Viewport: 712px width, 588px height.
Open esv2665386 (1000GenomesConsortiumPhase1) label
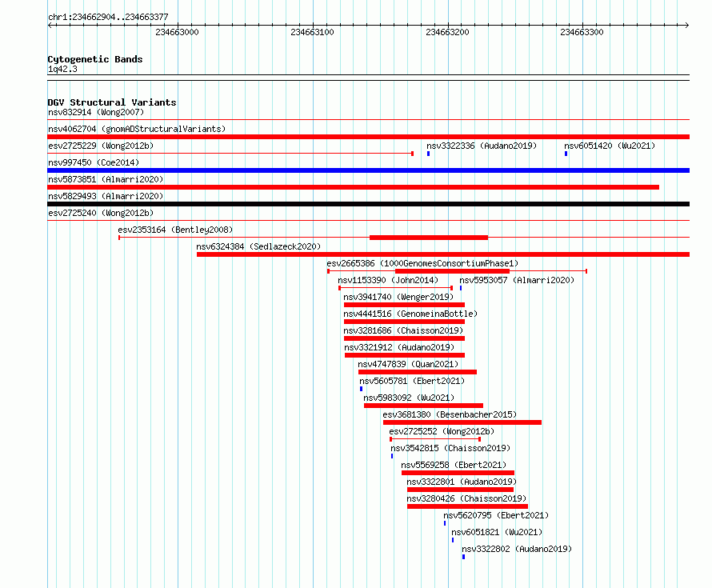point(422,263)
